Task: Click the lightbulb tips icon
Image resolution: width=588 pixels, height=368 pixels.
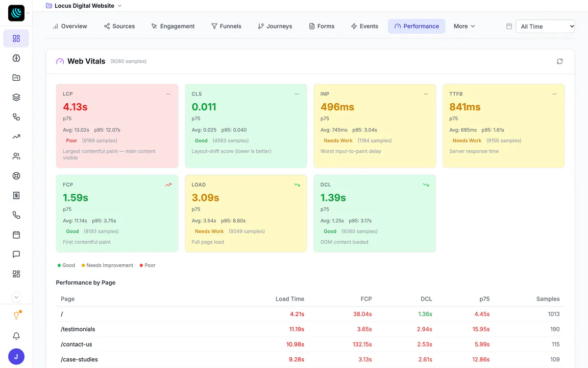Action: tap(16, 315)
